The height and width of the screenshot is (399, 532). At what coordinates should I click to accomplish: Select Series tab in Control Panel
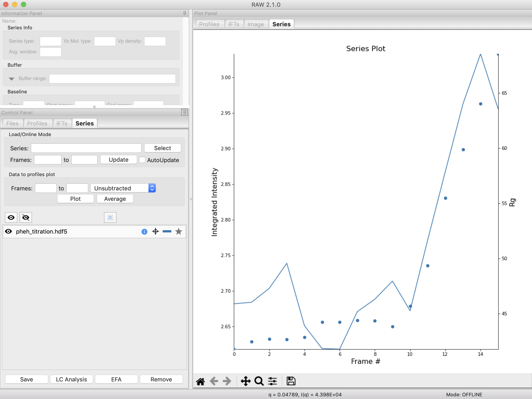coord(85,123)
